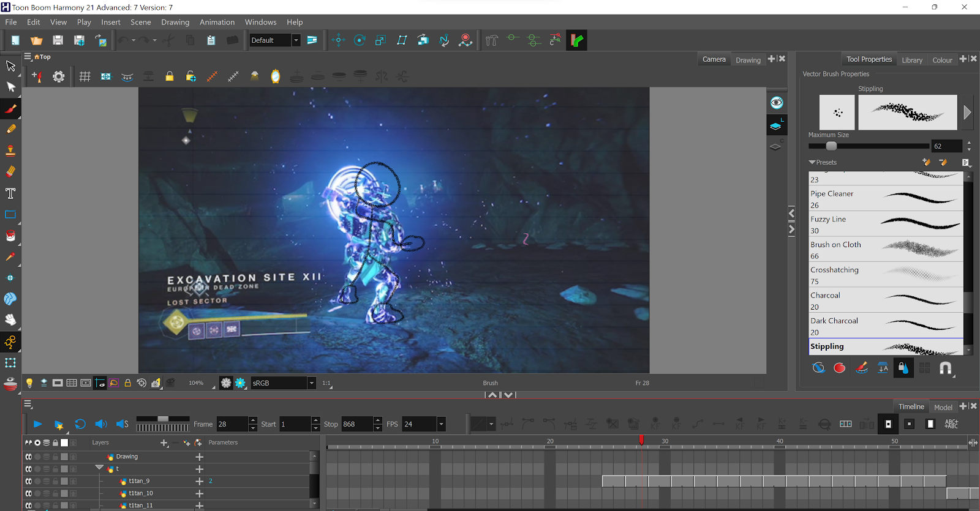
Task: Click the Open folder icon
Action: (x=37, y=40)
